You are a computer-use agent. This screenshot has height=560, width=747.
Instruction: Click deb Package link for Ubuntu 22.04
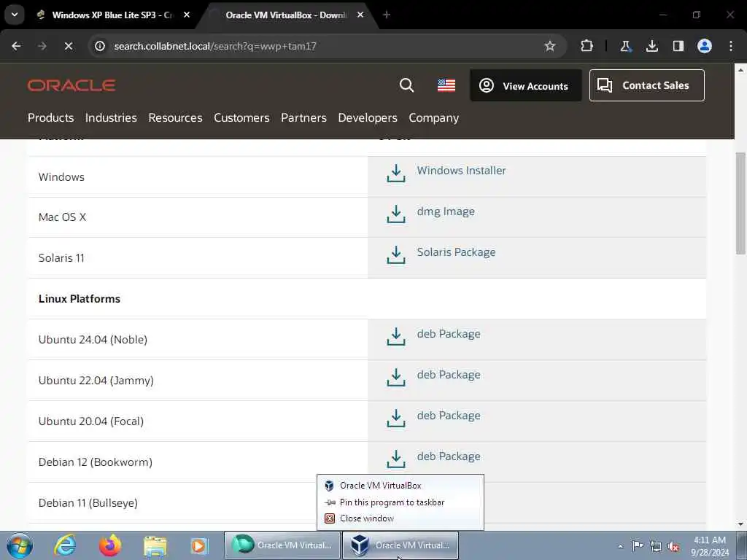pyautogui.click(x=449, y=375)
